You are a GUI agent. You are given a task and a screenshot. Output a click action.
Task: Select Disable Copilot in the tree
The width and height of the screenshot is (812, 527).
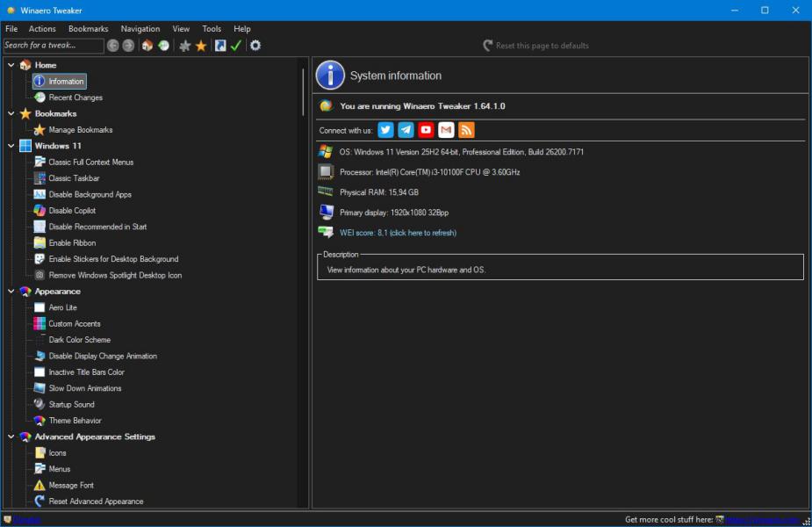pyautogui.click(x=72, y=211)
